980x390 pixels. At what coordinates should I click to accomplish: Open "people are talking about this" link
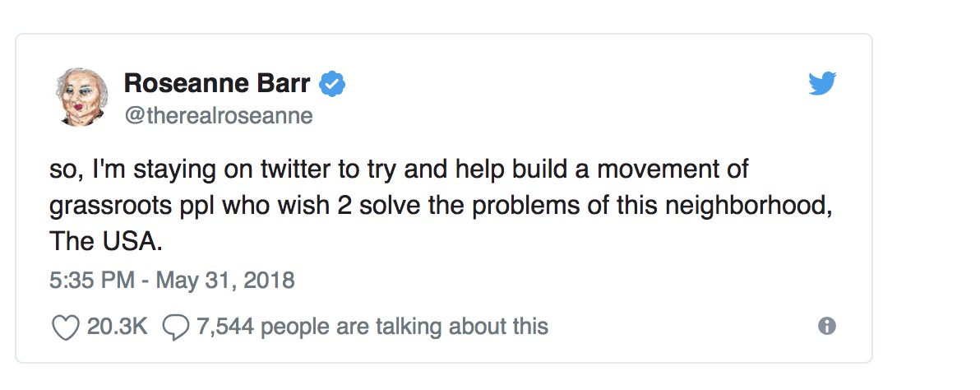[404, 327]
